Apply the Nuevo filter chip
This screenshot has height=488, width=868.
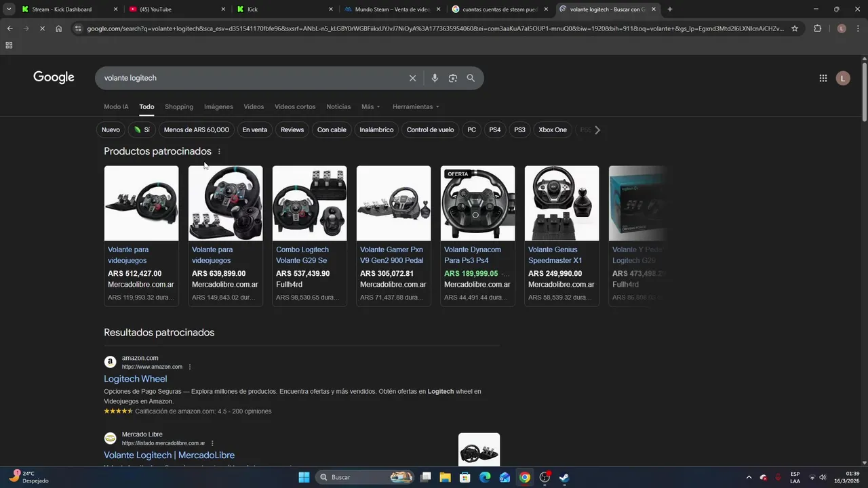pos(111,130)
